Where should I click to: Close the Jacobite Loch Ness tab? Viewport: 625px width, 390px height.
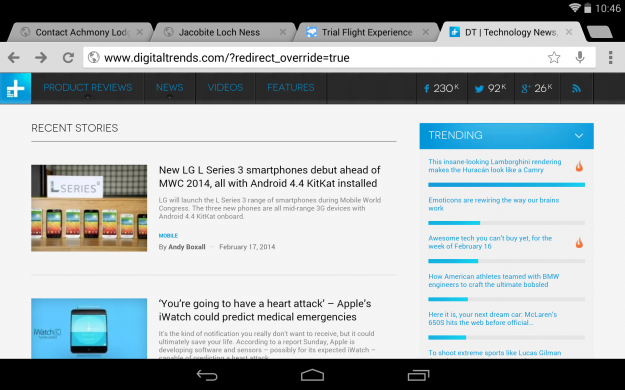point(283,32)
